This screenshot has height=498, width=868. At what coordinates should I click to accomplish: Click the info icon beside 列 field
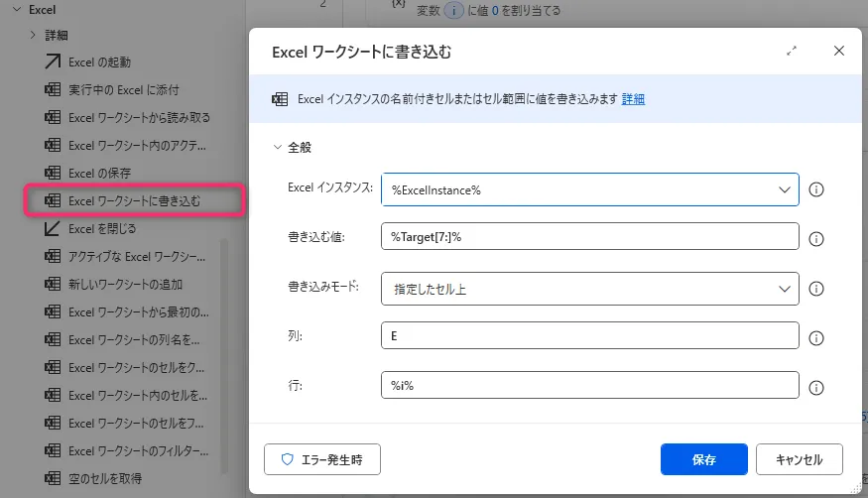(x=817, y=338)
